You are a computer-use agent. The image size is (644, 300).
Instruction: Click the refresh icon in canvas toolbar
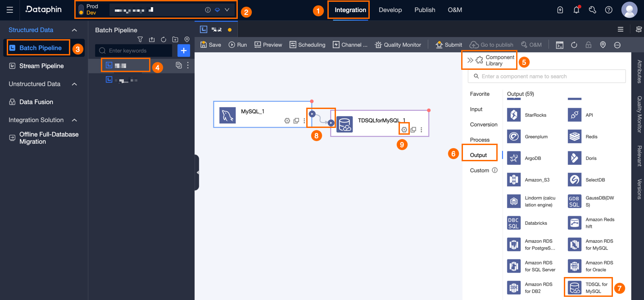click(574, 45)
